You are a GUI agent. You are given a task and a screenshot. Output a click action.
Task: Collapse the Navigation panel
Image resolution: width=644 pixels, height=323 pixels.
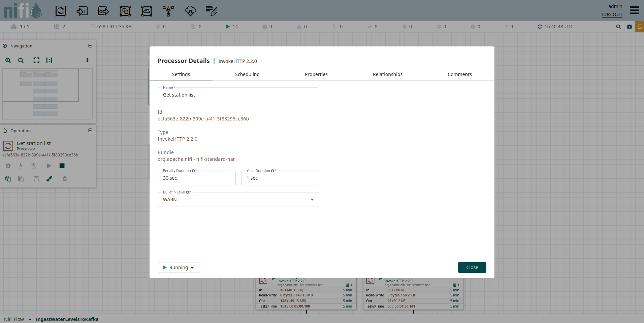90,46
